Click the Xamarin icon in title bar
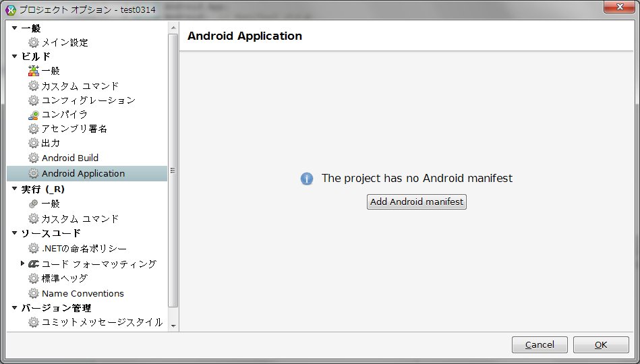The height and width of the screenshot is (364, 640). pos(11,9)
